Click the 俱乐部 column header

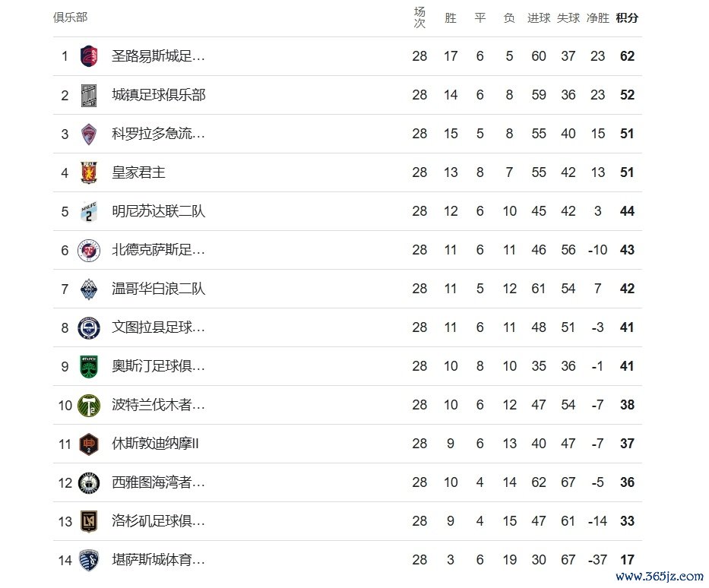click(x=70, y=17)
